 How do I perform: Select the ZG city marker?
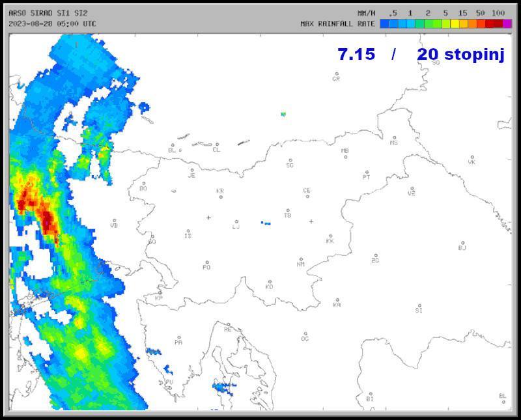376,255
